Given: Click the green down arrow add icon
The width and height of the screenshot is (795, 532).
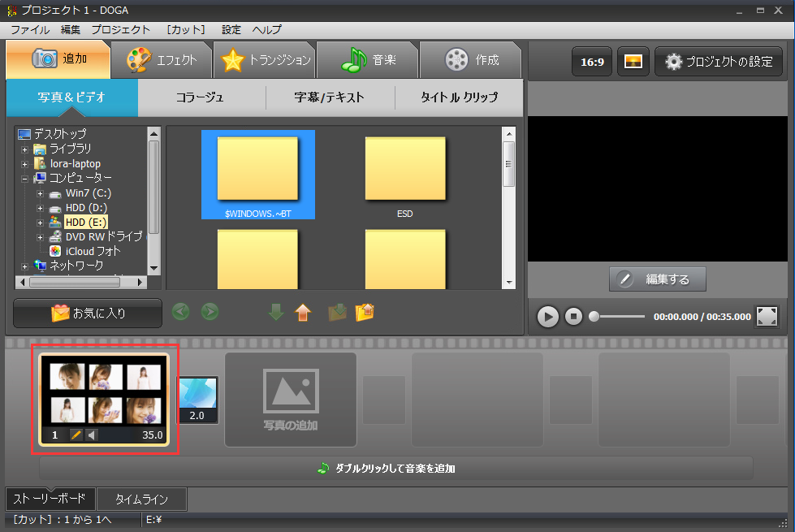Looking at the screenshot, I should [276, 313].
